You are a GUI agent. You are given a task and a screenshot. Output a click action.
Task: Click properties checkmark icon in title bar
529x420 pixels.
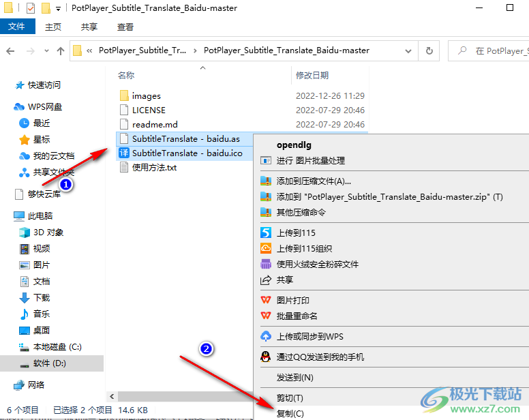[31, 7]
